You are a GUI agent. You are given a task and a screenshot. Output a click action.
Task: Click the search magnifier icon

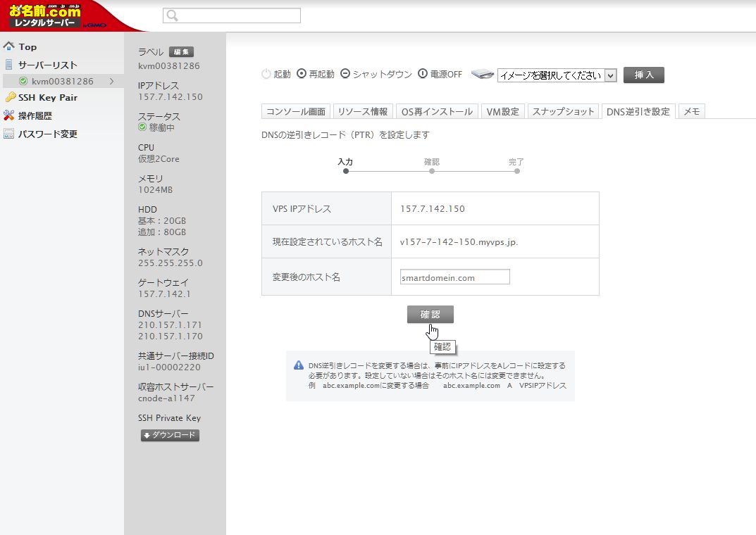pyautogui.click(x=172, y=15)
